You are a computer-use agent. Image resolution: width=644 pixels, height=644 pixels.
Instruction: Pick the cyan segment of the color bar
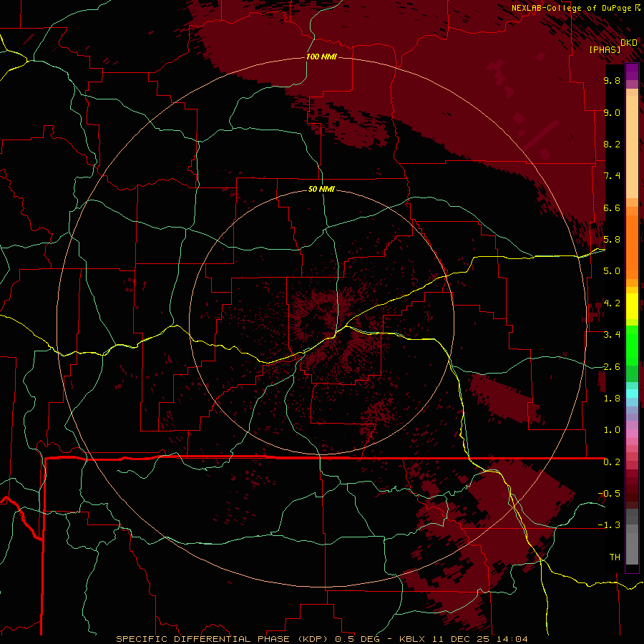click(632, 393)
